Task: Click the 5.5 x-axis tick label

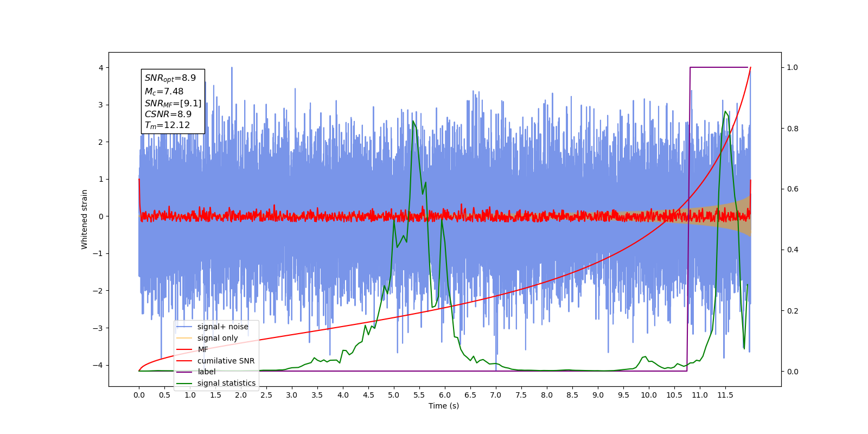Action: coord(419,395)
